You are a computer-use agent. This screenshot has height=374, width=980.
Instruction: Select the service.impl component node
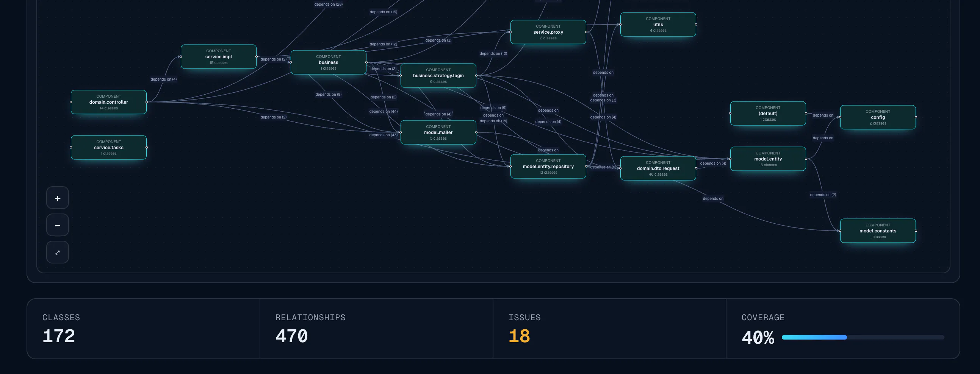coord(218,57)
